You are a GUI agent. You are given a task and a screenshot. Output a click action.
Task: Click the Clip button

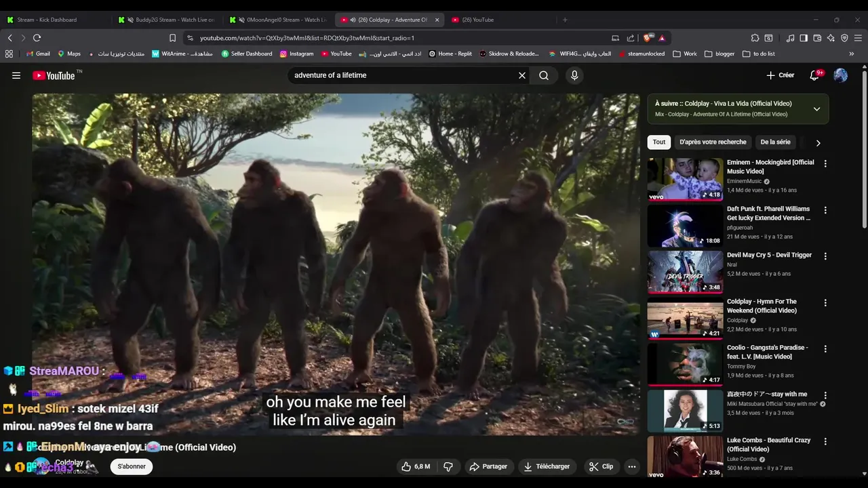[601, 466]
